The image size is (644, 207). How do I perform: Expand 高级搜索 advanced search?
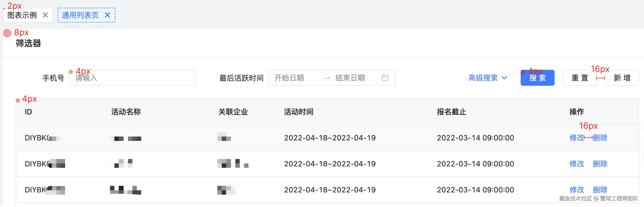[x=487, y=78]
